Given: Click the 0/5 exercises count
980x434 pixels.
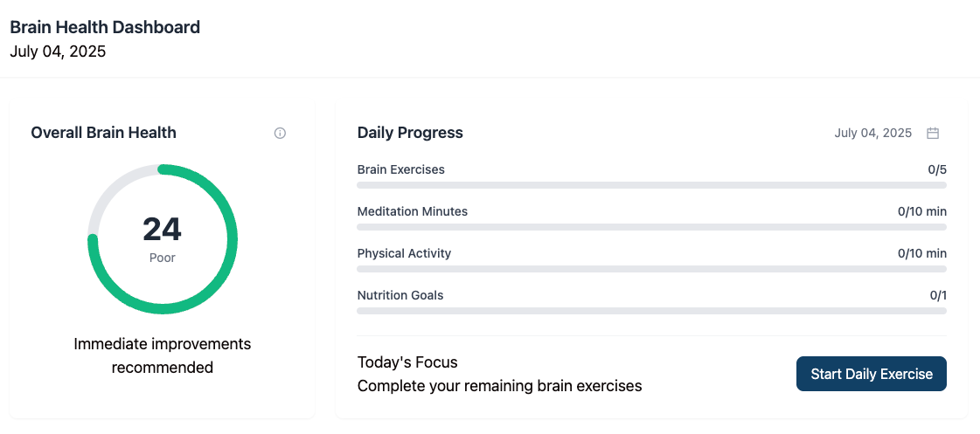Looking at the screenshot, I should pyautogui.click(x=937, y=169).
